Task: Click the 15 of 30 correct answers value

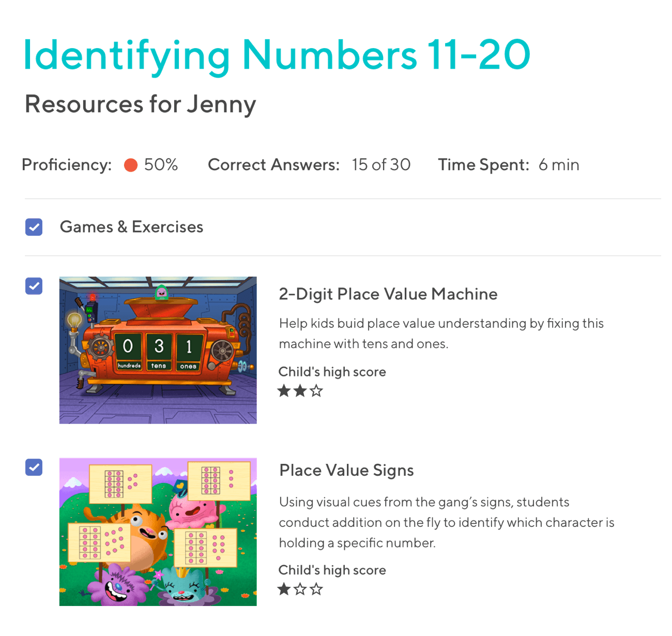Action: (x=381, y=165)
